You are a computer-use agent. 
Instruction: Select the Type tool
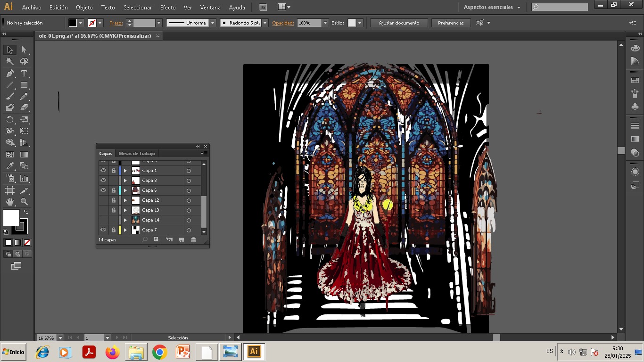tap(24, 74)
